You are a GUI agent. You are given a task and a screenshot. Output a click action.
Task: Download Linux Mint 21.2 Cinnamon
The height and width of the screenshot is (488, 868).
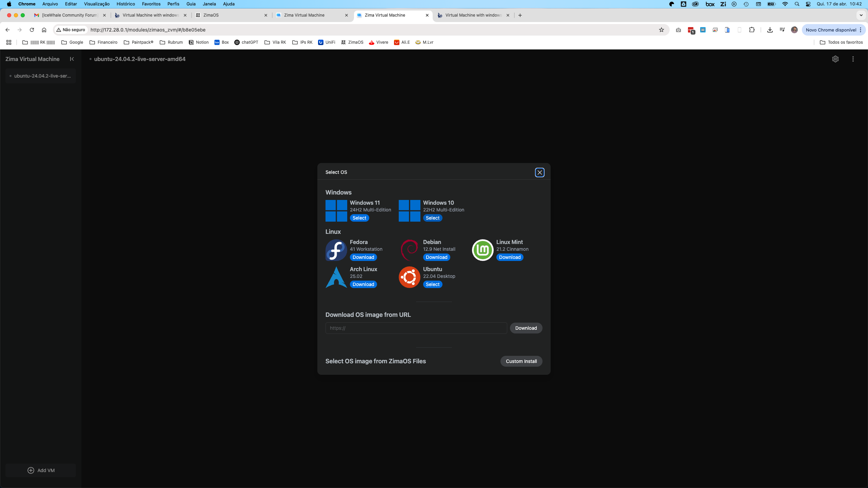(x=510, y=257)
